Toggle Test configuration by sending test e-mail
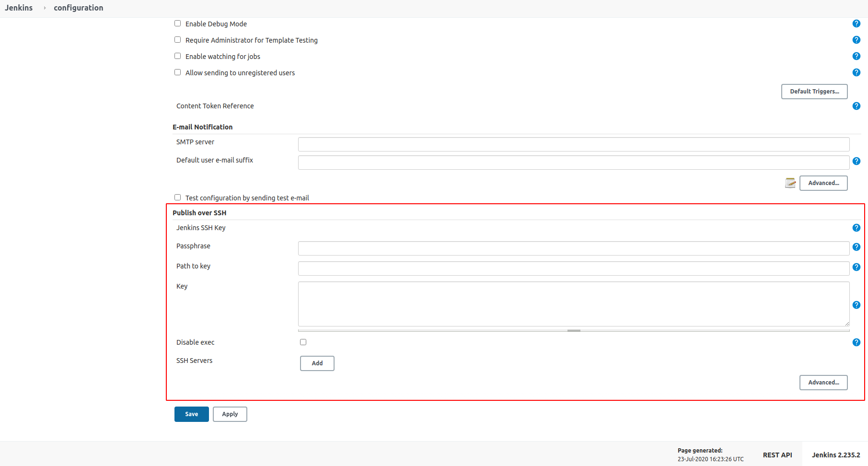868x466 pixels. point(178,198)
